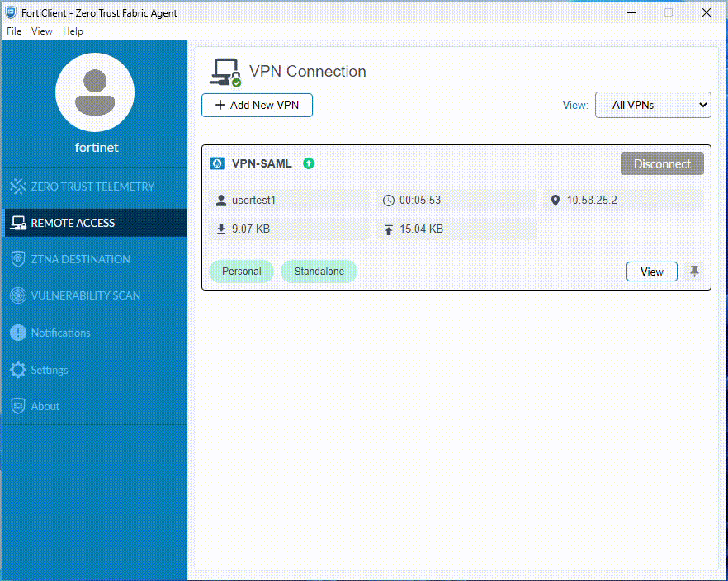Open Notifications page
The image size is (728, 581).
click(x=95, y=333)
